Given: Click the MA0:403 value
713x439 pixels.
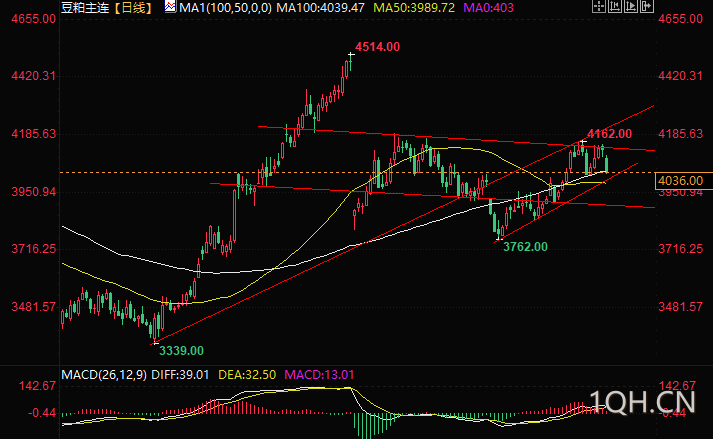Looking at the screenshot, I should pyautogui.click(x=488, y=7).
